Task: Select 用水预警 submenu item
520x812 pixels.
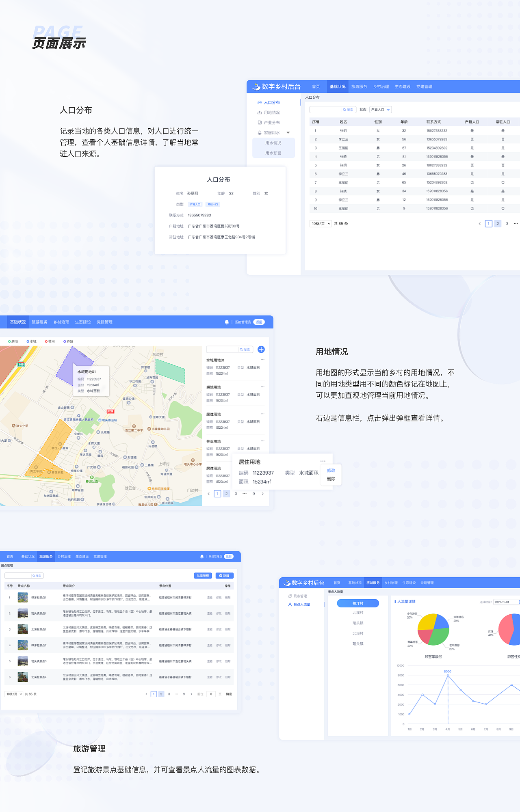Action: click(x=273, y=153)
